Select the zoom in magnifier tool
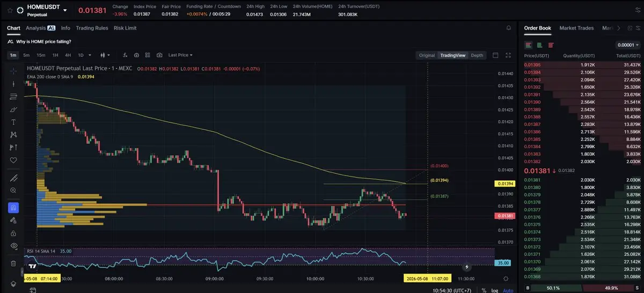This screenshot has width=644, height=293. pos(13,191)
